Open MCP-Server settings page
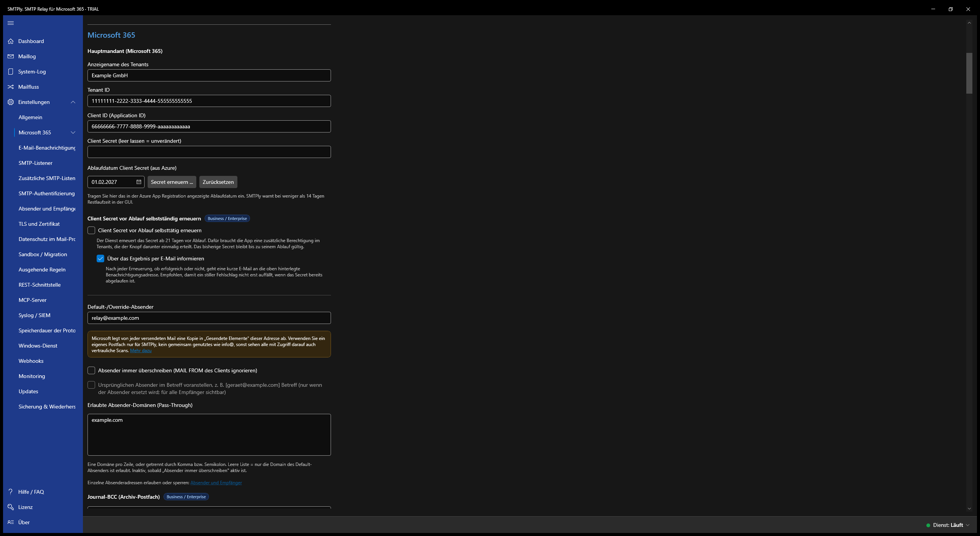Viewport: 980px width, 536px height. [32, 300]
